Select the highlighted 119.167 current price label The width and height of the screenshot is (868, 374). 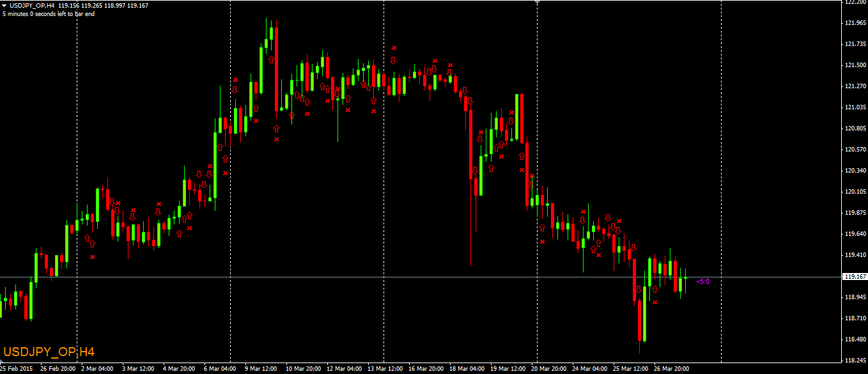coord(854,277)
